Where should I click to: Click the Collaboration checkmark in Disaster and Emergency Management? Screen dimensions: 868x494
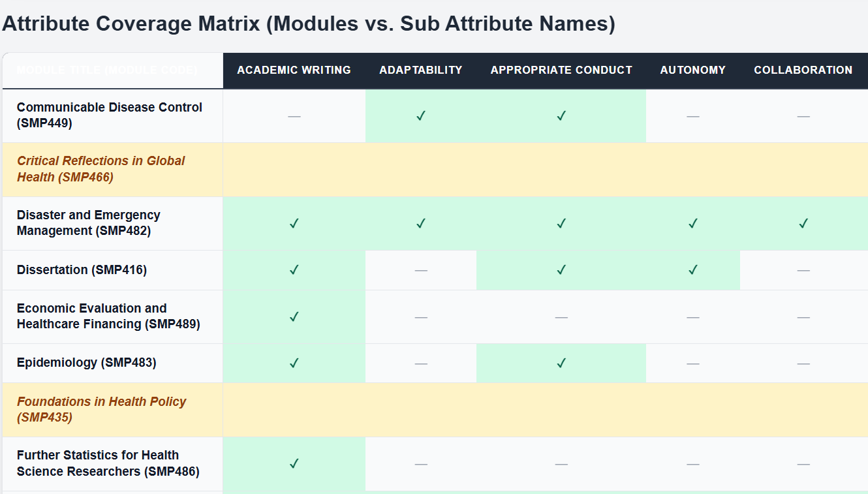pos(803,223)
